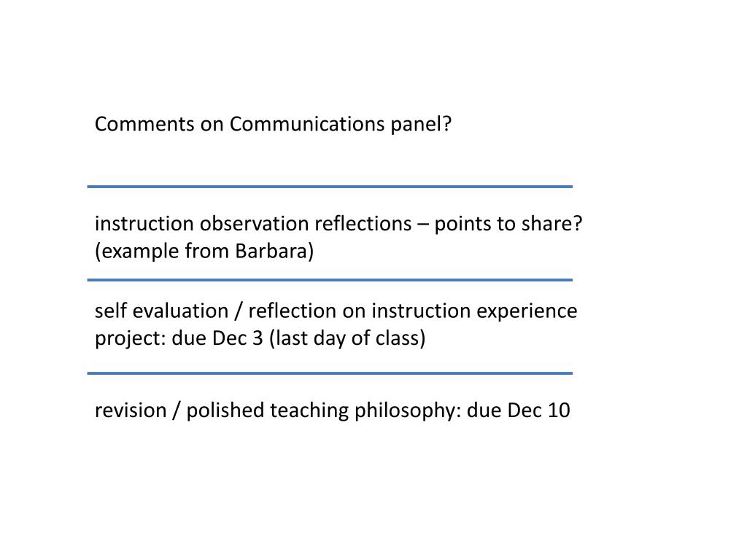Click the word 'revision' in last line
Image resolution: width=747 pixels, height=560 pixels.
[131, 411]
